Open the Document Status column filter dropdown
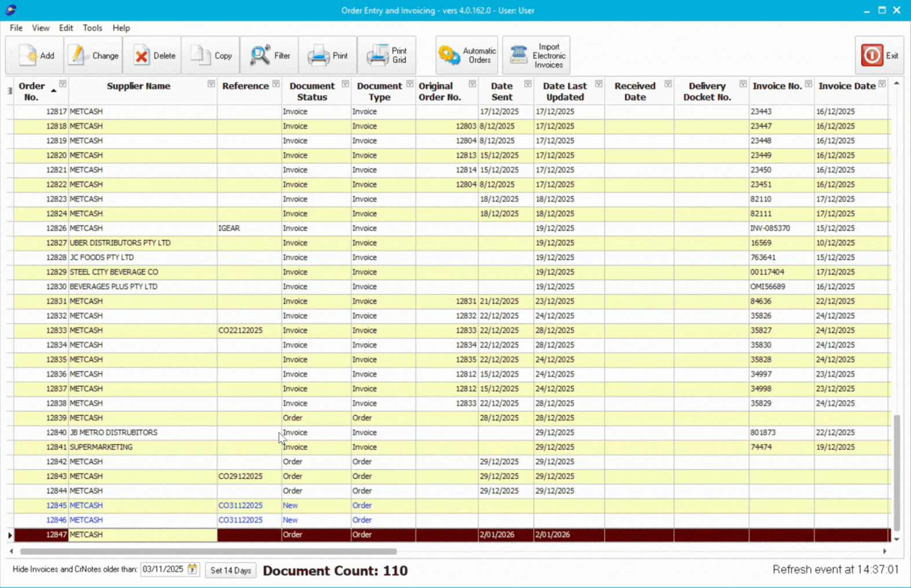 [346, 84]
